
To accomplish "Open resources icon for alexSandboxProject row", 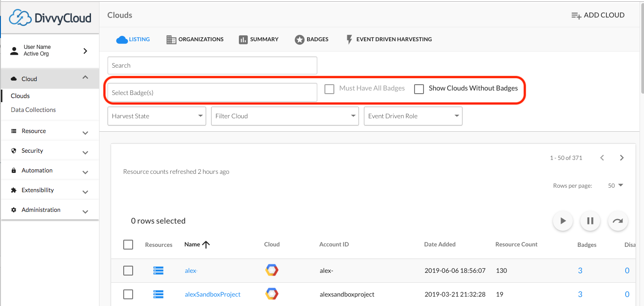I will (158, 294).
